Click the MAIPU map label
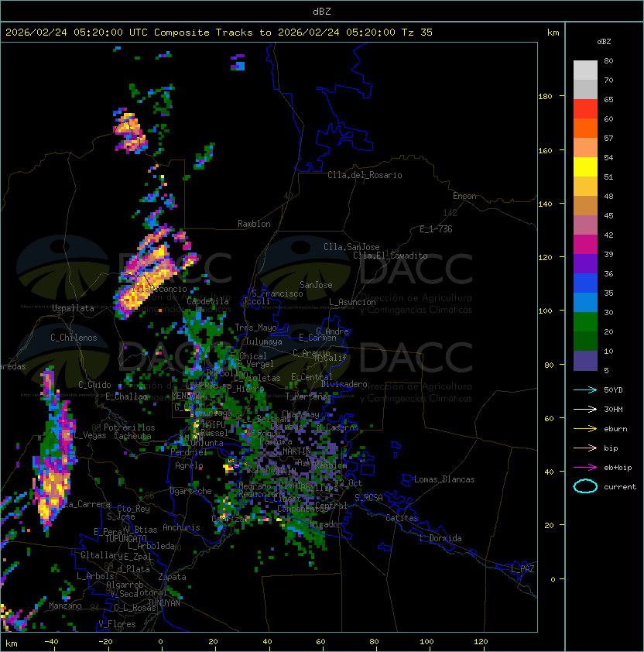The image size is (644, 652). [214, 425]
